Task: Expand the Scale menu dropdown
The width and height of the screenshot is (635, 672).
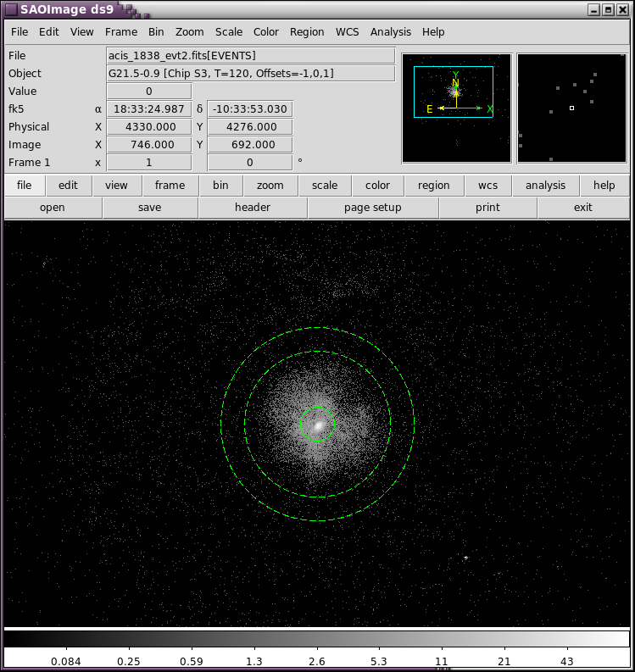Action: (x=228, y=32)
